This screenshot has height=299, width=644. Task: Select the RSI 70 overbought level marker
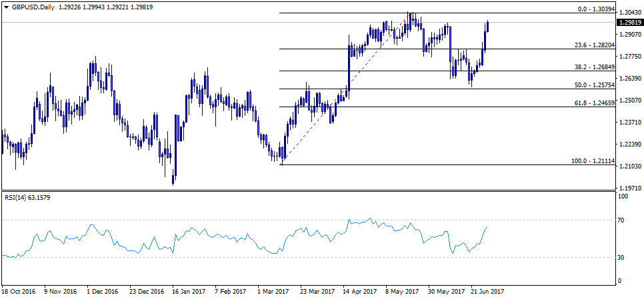click(623, 220)
